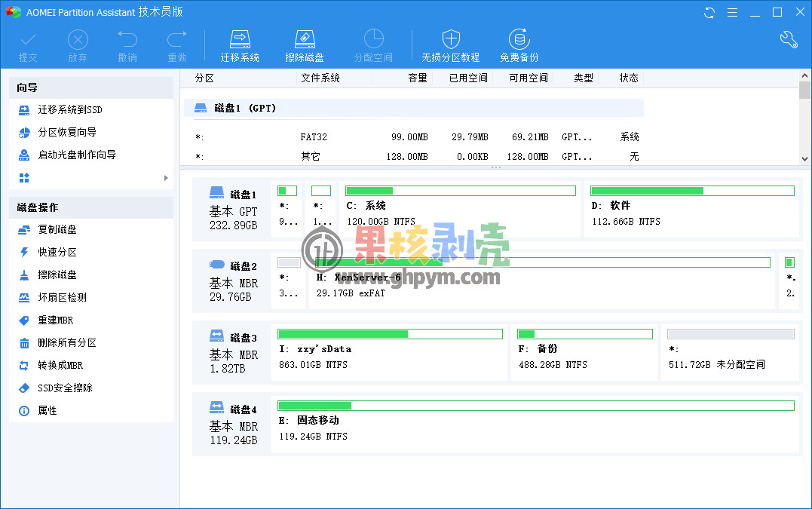
Task: Open the 无损分区教程 tutorial icon
Action: (451, 39)
